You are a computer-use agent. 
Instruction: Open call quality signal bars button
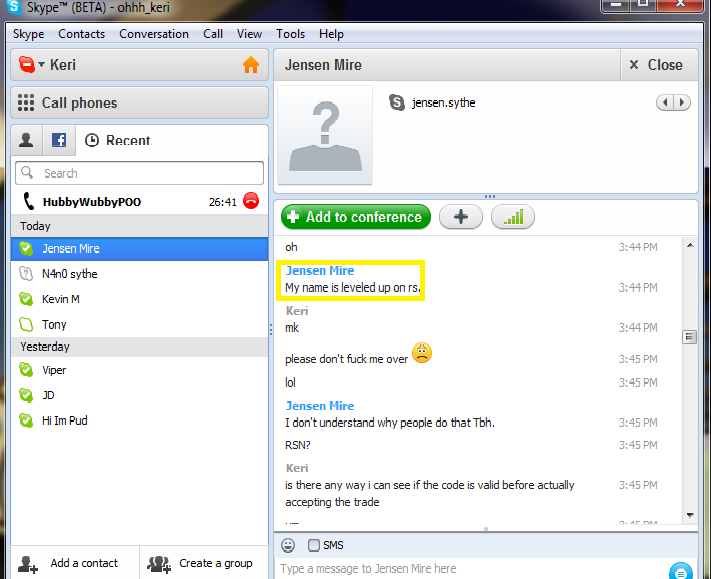pos(513,217)
